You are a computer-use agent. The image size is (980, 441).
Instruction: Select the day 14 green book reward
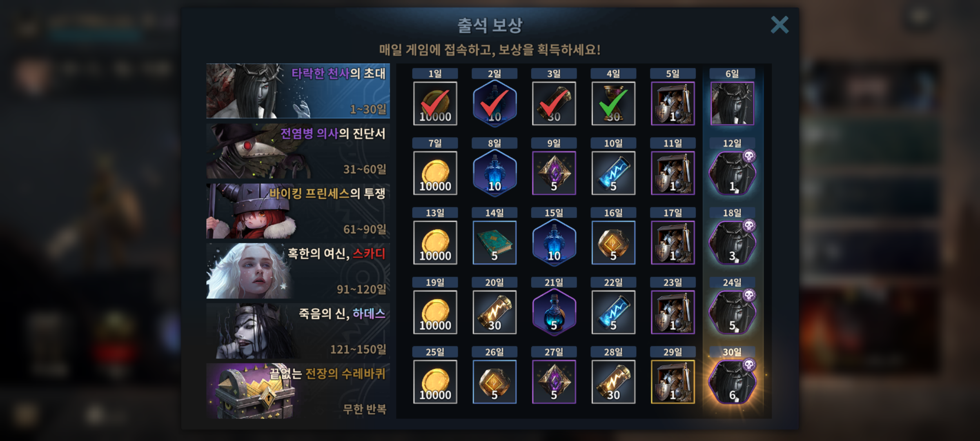494,243
